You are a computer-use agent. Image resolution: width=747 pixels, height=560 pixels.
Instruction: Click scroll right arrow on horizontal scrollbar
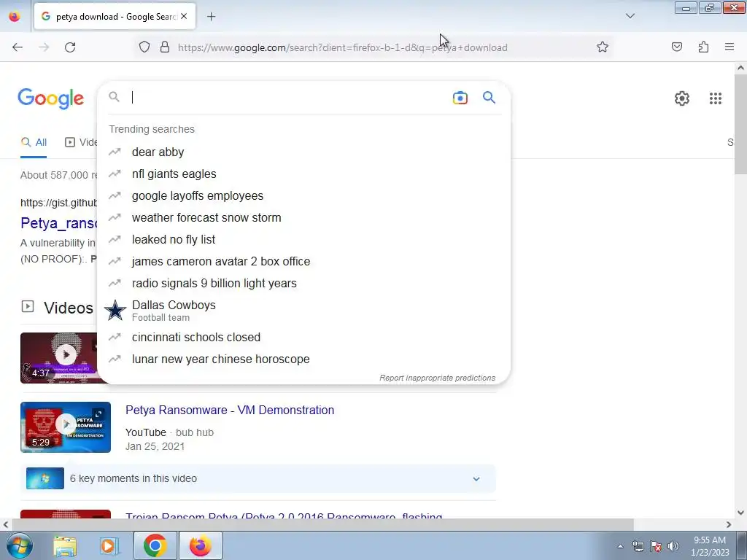(x=729, y=524)
